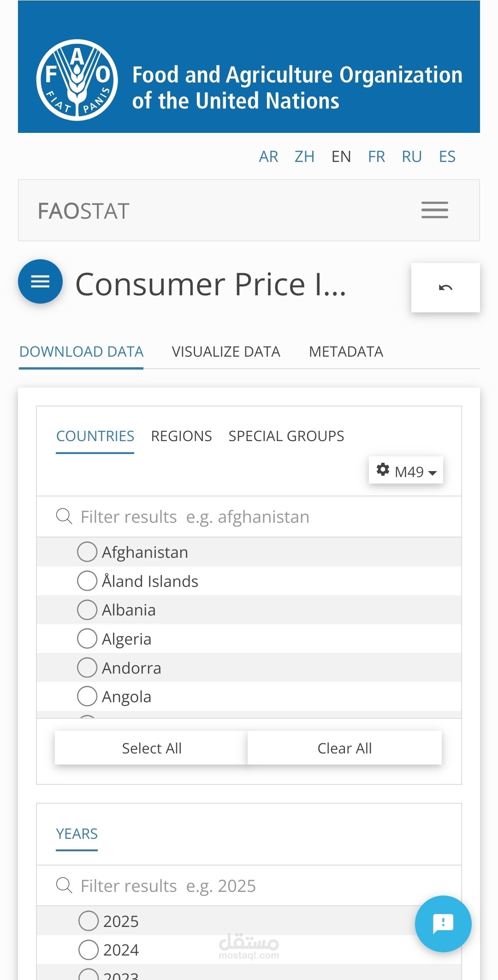Select the Albania radio option
The image size is (498, 980).
[87, 610]
